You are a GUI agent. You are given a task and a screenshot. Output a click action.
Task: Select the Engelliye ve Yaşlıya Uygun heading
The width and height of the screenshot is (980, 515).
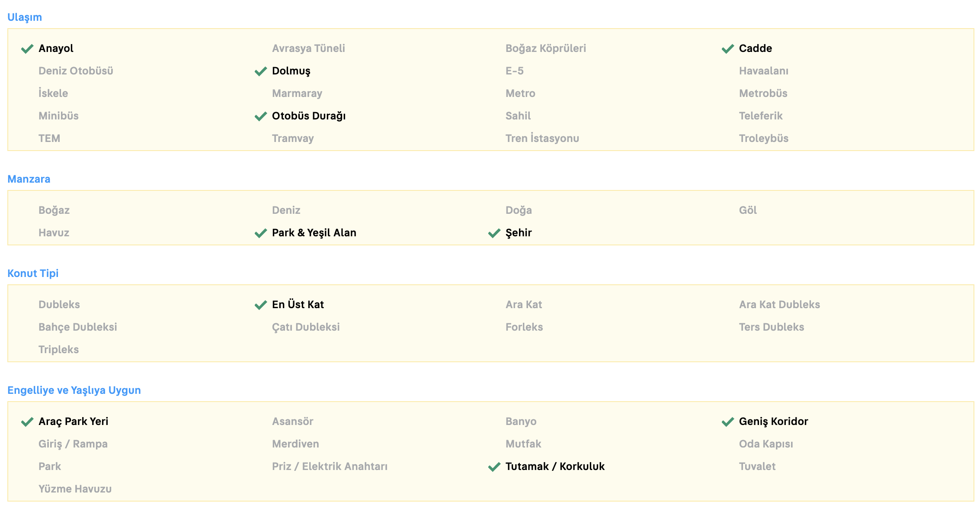coord(74,390)
